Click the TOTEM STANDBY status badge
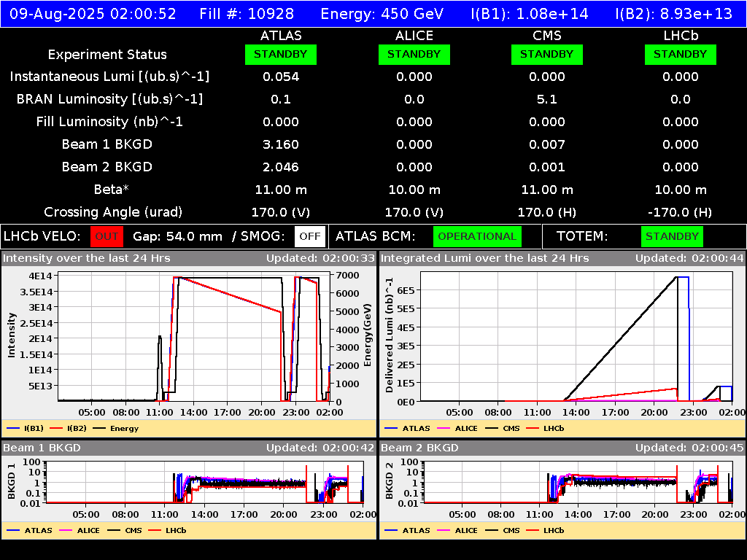 tap(672, 236)
